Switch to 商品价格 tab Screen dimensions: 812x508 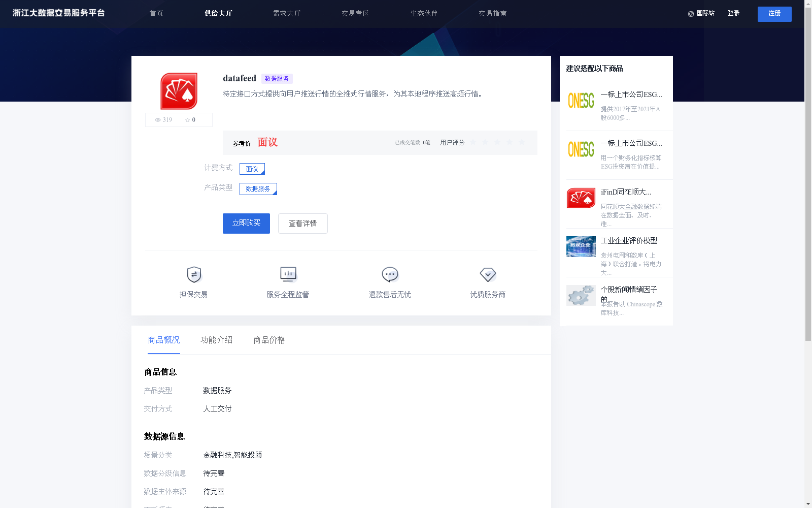[x=269, y=340]
